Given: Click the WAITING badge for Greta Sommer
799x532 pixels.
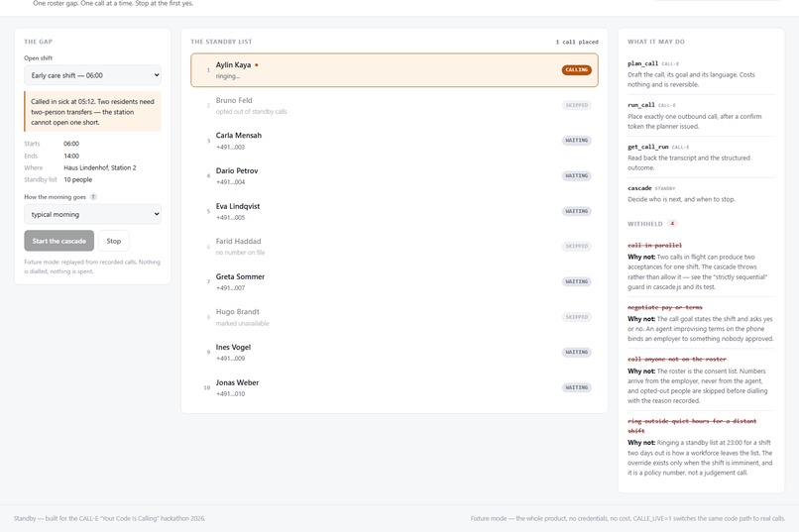Looking at the screenshot, I should coord(577,281).
